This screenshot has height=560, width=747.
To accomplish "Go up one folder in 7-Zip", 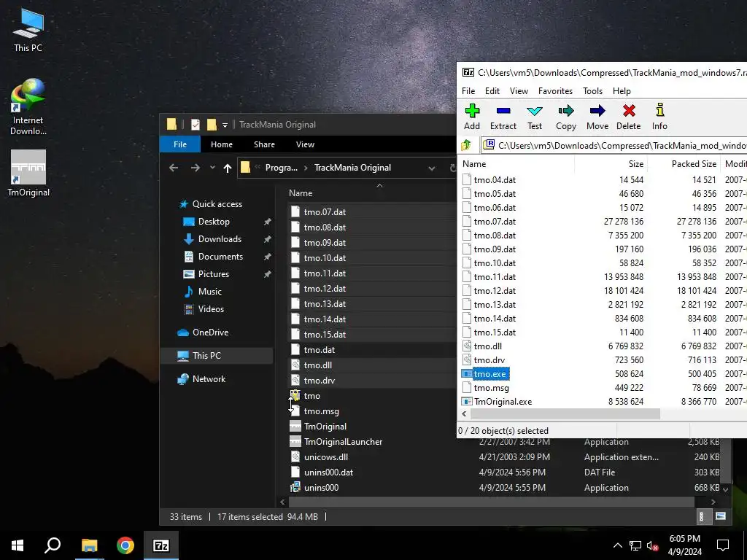I will tap(466, 145).
